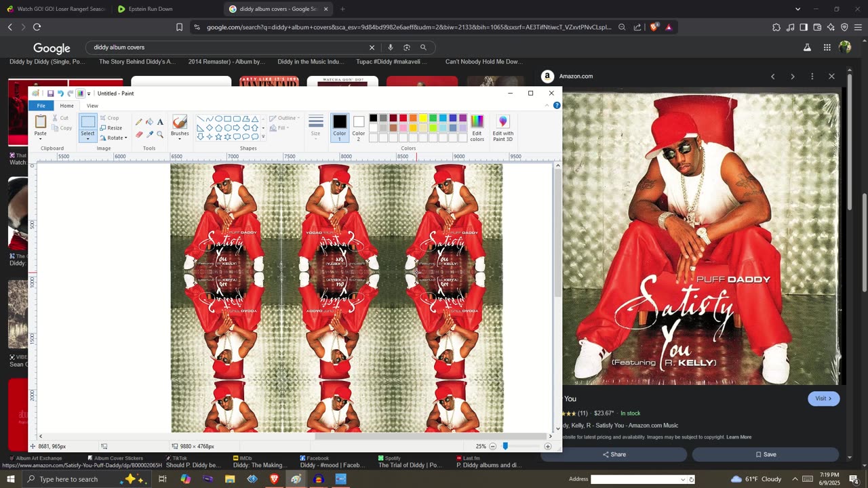Collapse the Paint ribbon chevron
868x488 pixels.
pos(548,106)
